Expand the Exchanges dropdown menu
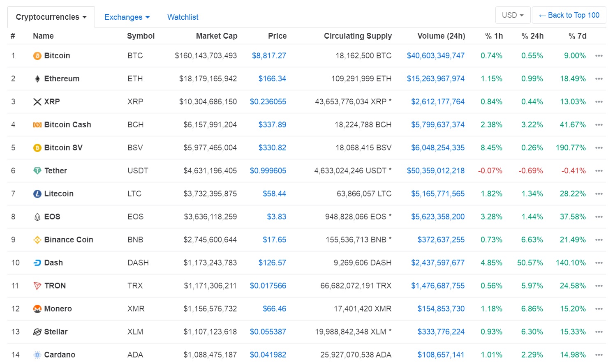This screenshot has width=615, height=364. coord(127,17)
